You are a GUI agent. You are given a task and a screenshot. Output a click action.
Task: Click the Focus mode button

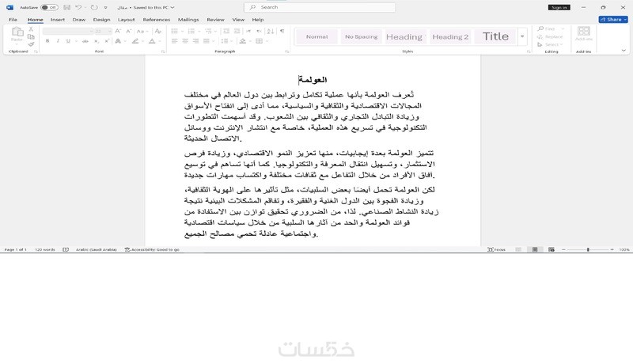tap(497, 250)
